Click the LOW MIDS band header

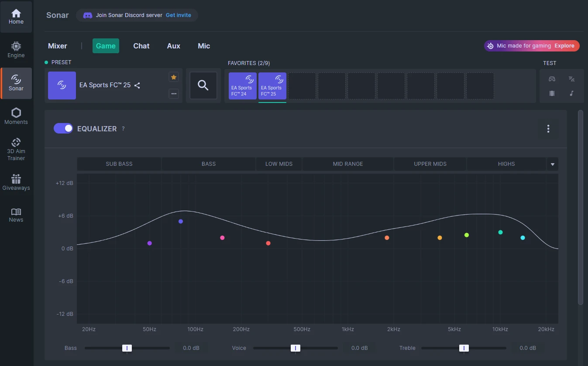pyautogui.click(x=279, y=164)
